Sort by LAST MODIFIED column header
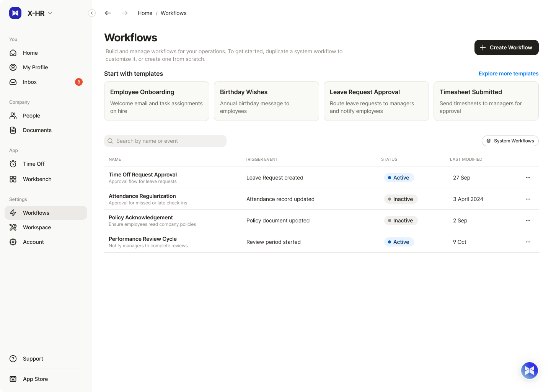Viewport: 551px width, 392px height. [466, 159]
